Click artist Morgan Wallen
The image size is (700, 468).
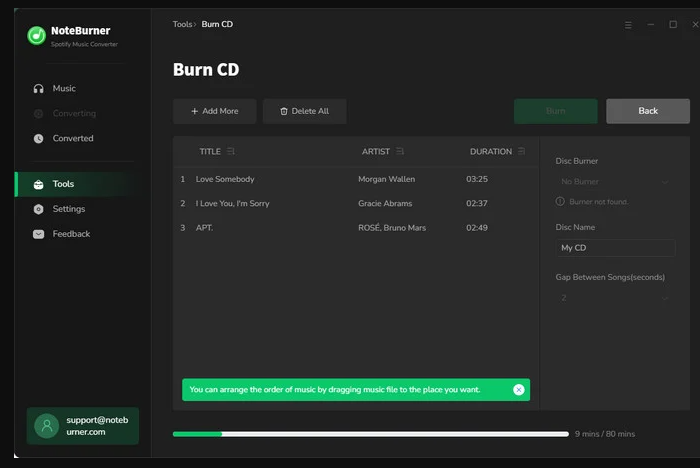click(x=387, y=179)
